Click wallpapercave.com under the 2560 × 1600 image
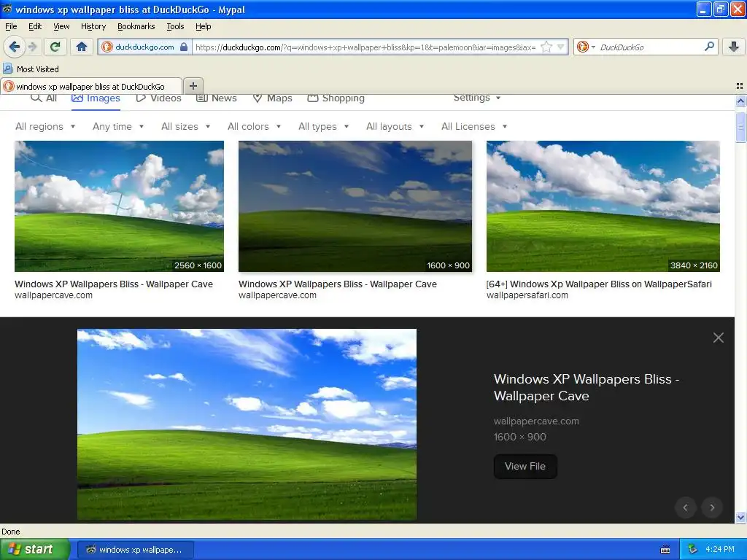The height and width of the screenshot is (560, 747). point(53,295)
